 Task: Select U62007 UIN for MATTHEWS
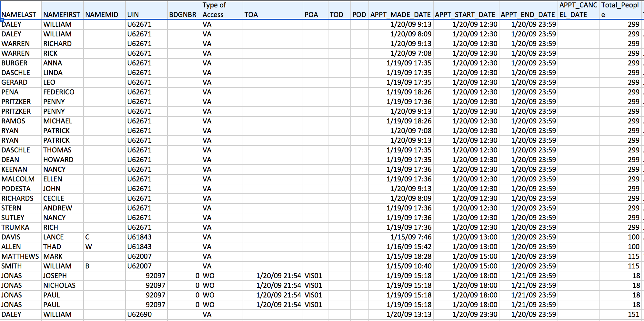146,257
